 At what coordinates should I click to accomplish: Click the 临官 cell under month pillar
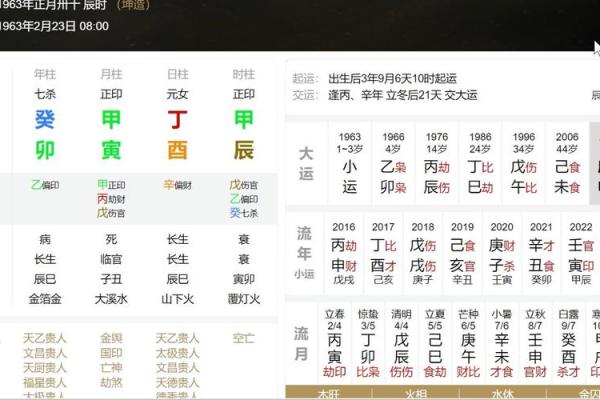[x=111, y=259]
